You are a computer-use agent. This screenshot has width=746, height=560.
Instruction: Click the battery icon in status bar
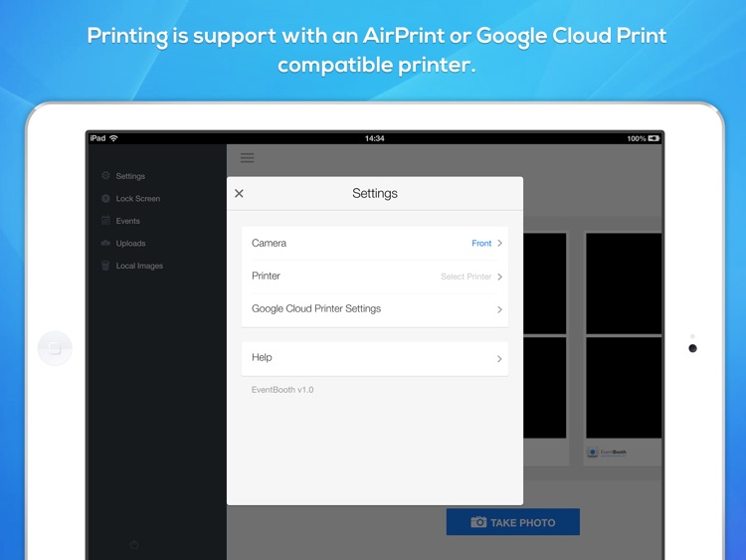point(654,138)
